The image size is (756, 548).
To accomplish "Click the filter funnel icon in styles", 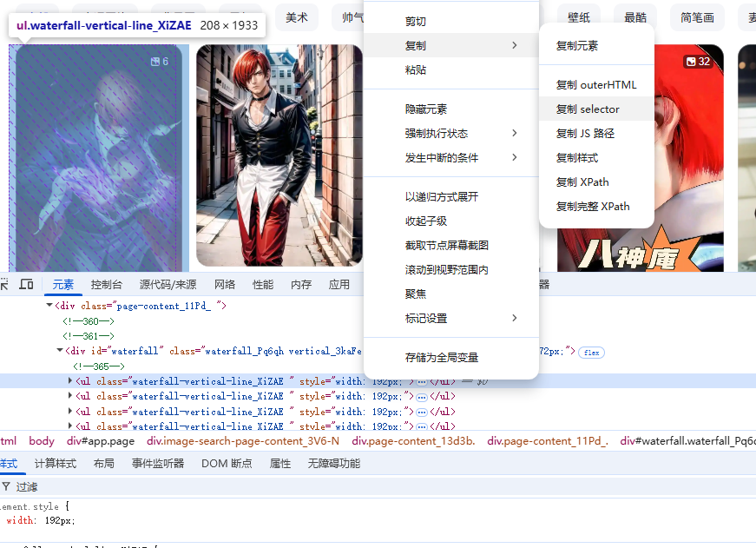I will tap(6, 486).
